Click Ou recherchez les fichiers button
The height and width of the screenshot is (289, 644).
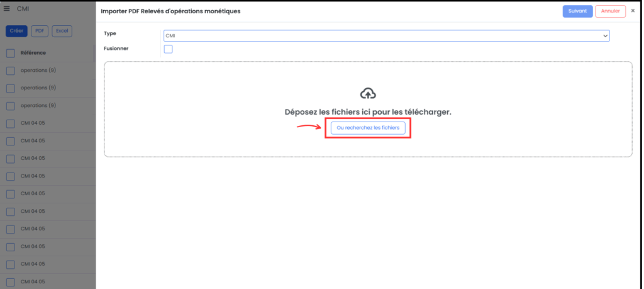[x=368, y=128]
